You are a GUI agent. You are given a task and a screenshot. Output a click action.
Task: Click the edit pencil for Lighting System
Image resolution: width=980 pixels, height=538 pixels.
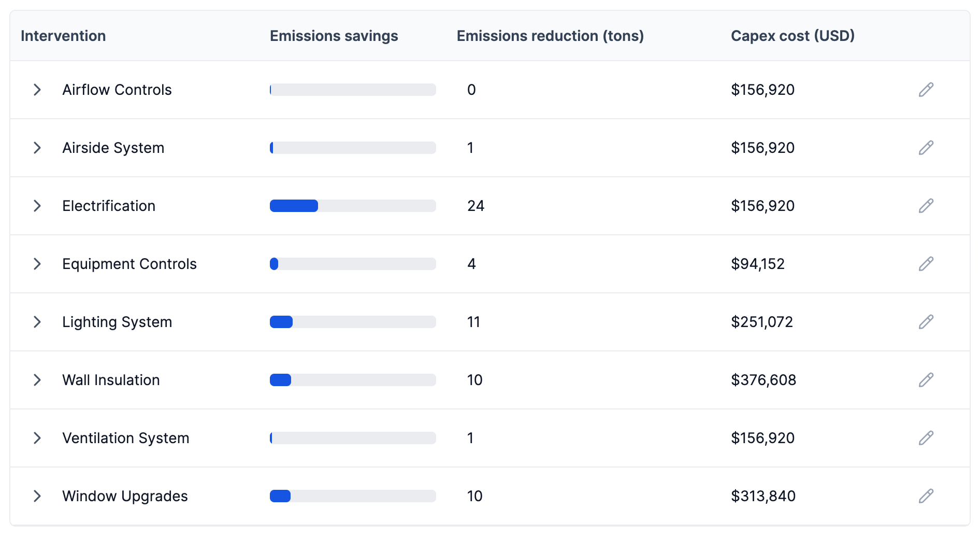pyautogui.click(x=926, y=322)
